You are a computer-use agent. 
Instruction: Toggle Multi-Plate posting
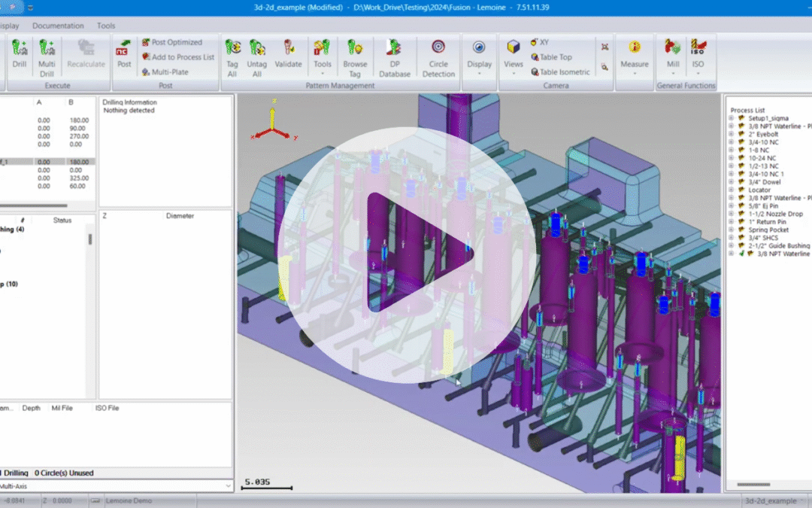[171, 72]
